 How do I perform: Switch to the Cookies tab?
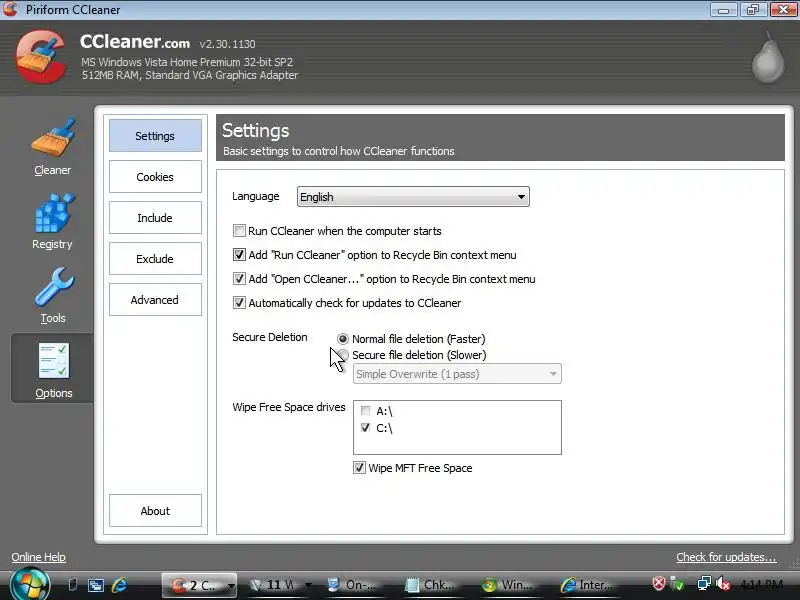point(155,177)
